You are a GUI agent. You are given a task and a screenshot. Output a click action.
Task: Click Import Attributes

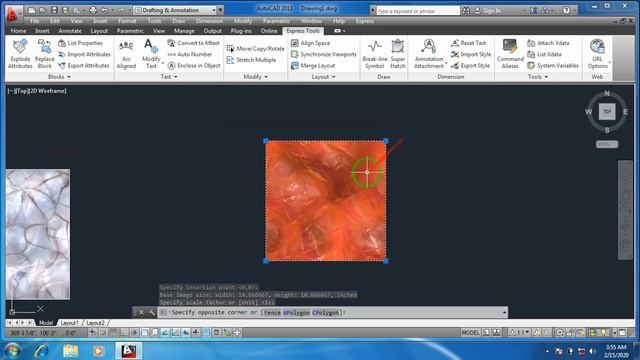point(84,54)
